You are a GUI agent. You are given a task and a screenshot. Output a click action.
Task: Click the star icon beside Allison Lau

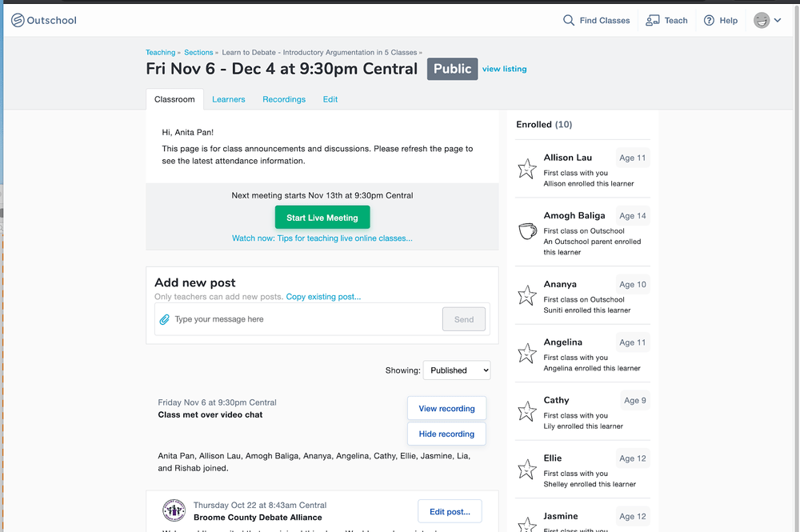527,169
